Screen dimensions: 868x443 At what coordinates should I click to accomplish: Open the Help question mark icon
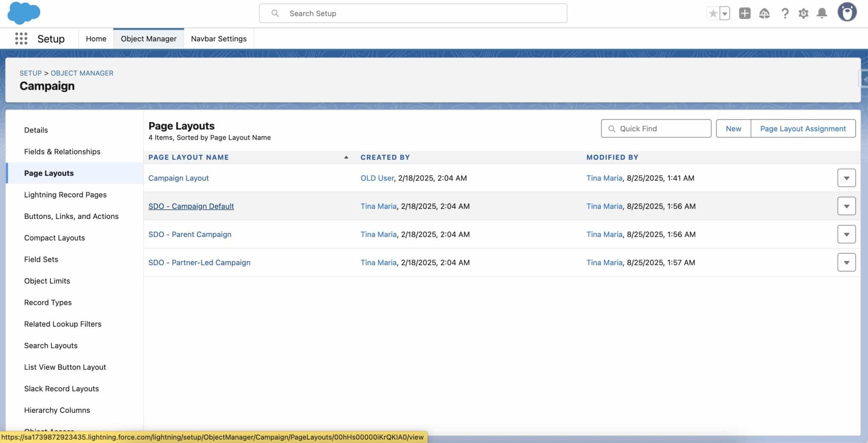tap(785, 14)
